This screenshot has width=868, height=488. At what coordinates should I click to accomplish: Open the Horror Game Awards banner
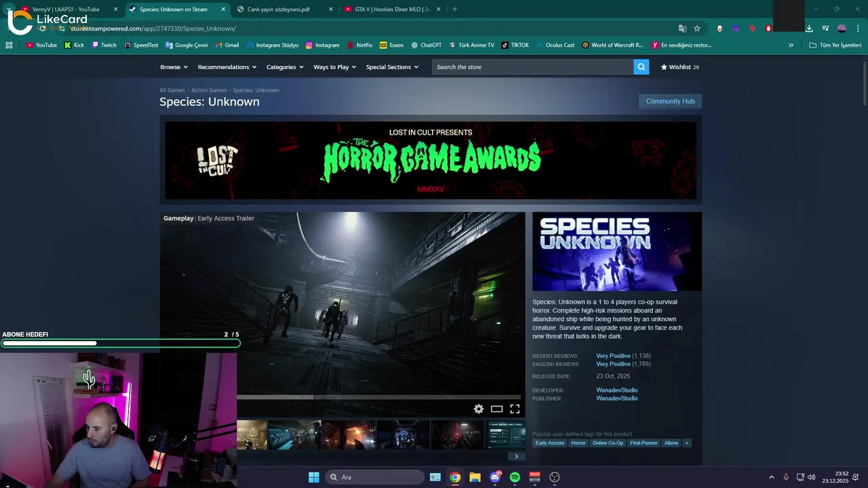coord(431,160)
